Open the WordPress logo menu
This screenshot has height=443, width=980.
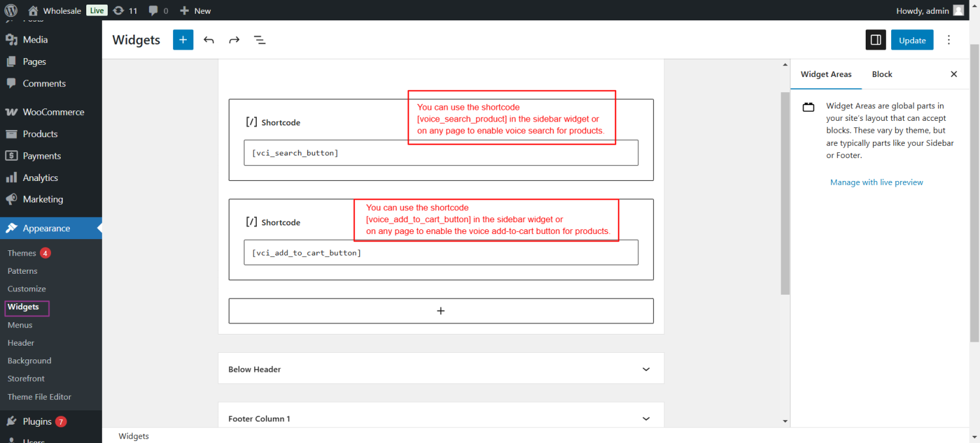coord(10,10)
